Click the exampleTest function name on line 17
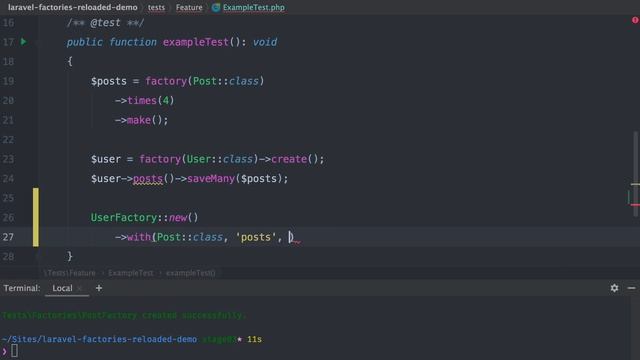Screen dimensions: 640x360 (x=196, y=42)
